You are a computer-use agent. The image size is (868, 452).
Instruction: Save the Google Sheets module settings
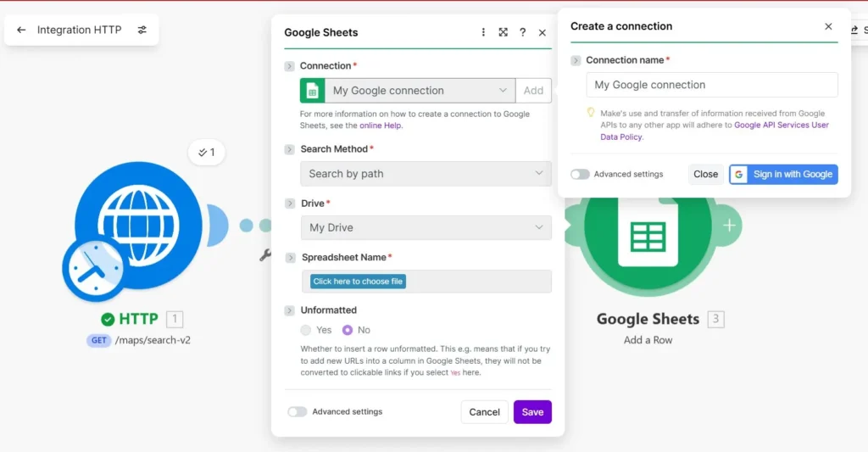(x=532, y=412)
